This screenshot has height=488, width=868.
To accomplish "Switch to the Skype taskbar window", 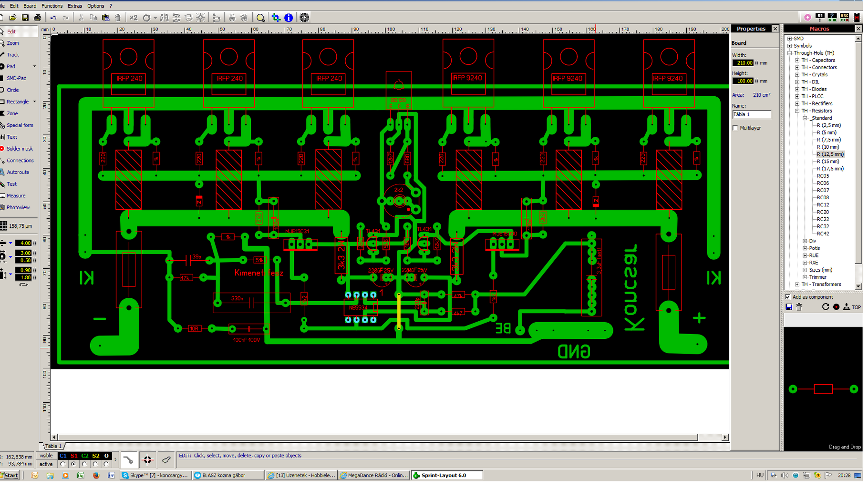I will 155,476.
